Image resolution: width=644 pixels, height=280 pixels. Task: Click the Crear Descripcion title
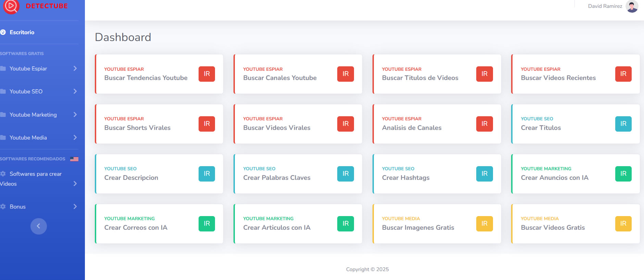tap(131, 178)
